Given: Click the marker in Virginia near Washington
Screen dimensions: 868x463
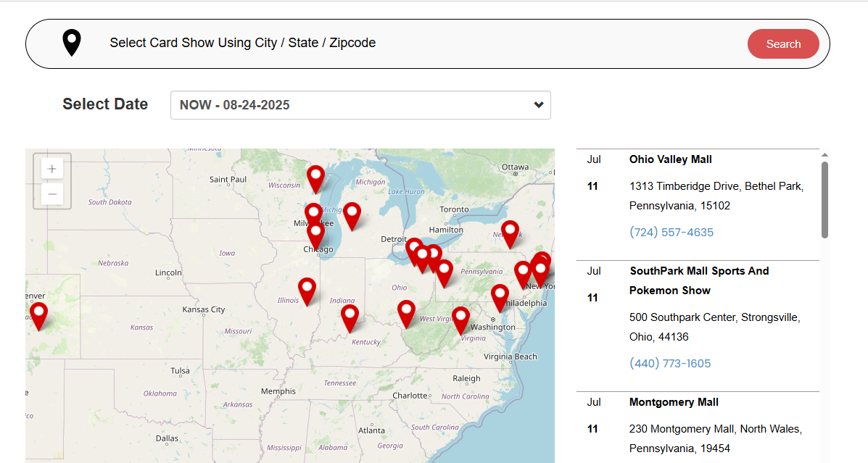Looking at the screenshot, I should click(460, 319).
